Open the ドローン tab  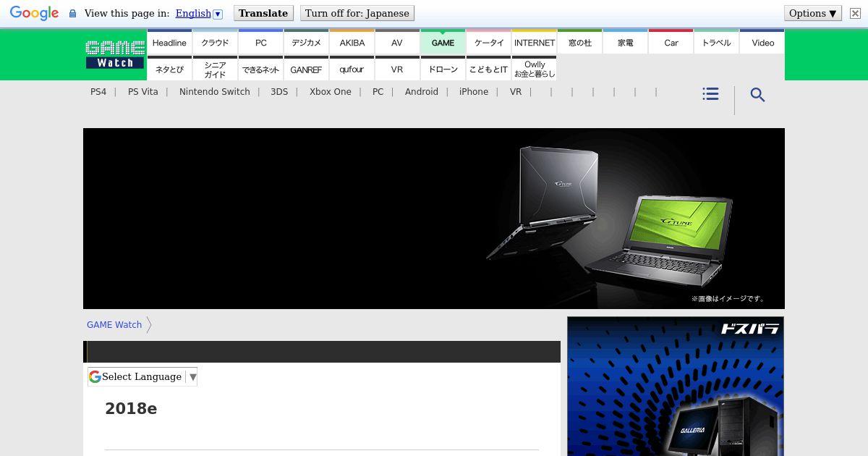(443, 69)
